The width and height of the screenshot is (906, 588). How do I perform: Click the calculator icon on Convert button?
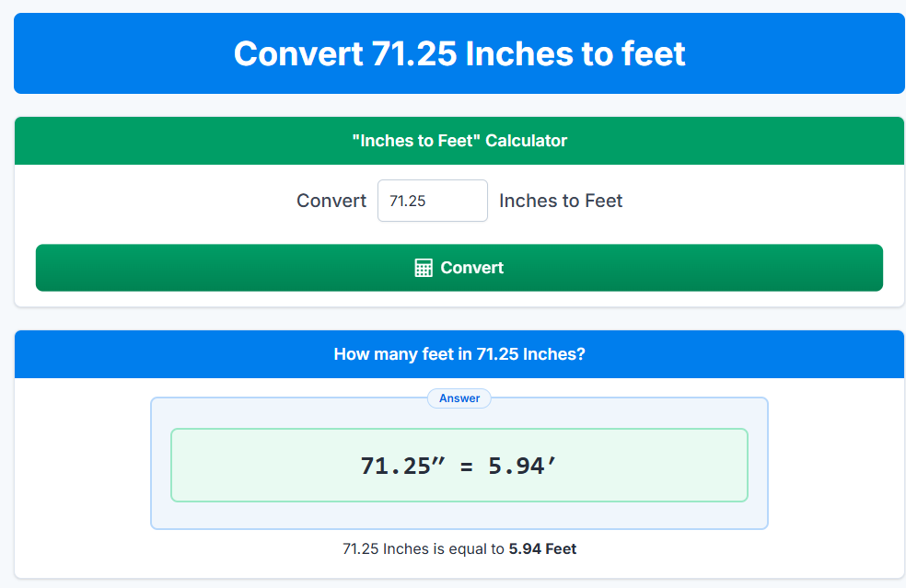tap(424, 268)
